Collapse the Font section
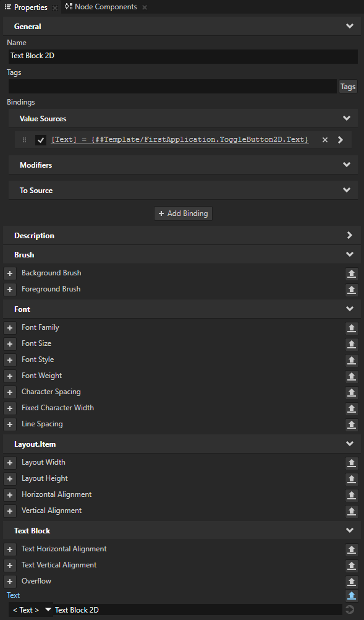364x620 pixels. (x=349, y=308)
